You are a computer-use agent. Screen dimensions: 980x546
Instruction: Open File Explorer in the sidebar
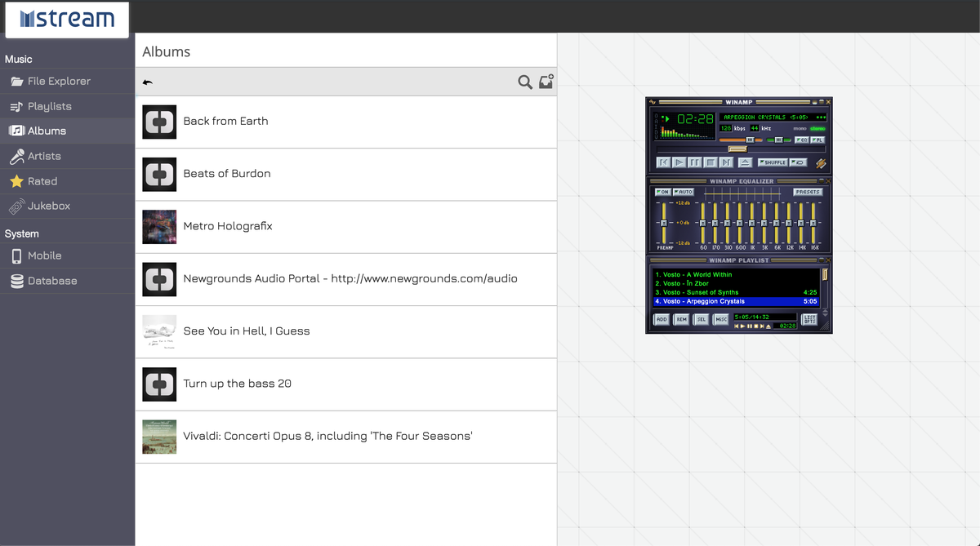[x=67, y=81]
